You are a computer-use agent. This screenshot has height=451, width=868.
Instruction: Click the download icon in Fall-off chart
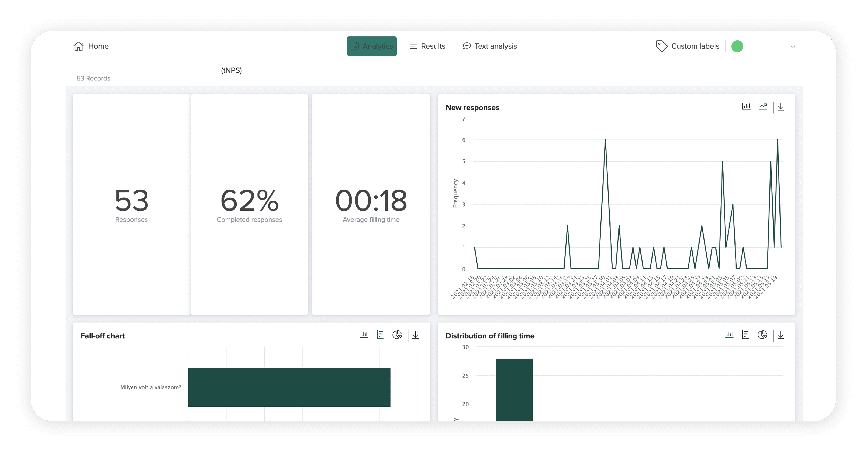(416, 335)
